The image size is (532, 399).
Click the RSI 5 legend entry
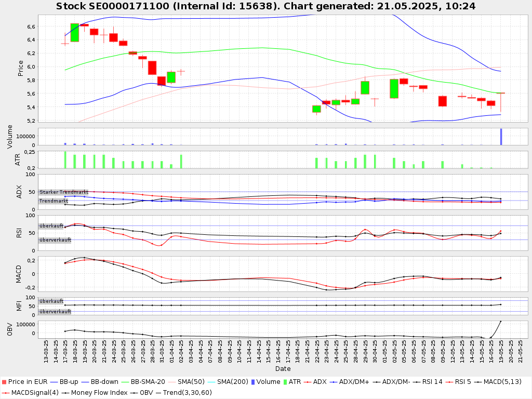tap(458, 382)
